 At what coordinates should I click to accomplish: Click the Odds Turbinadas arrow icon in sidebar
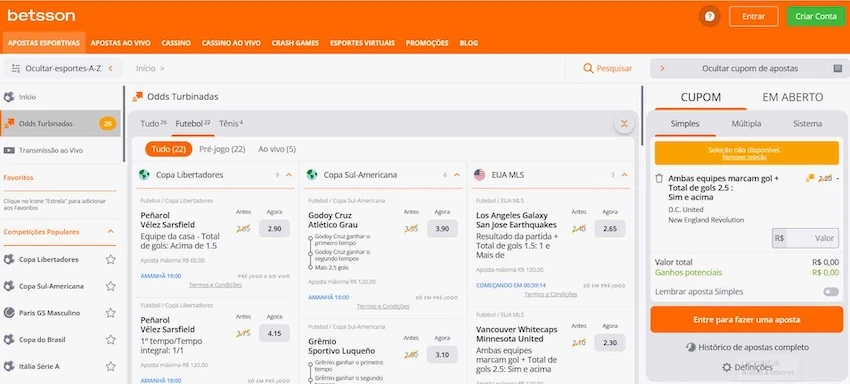click(x=9, y=124)
